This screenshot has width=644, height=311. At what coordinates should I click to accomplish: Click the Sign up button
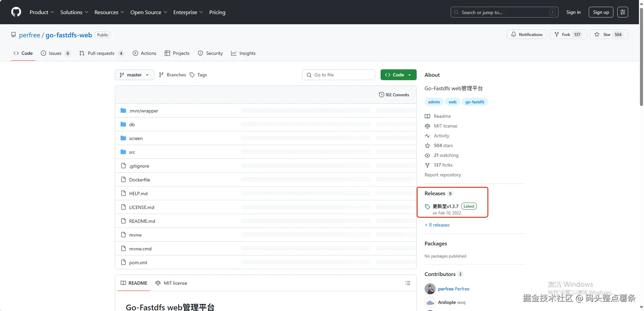[601, 12]
